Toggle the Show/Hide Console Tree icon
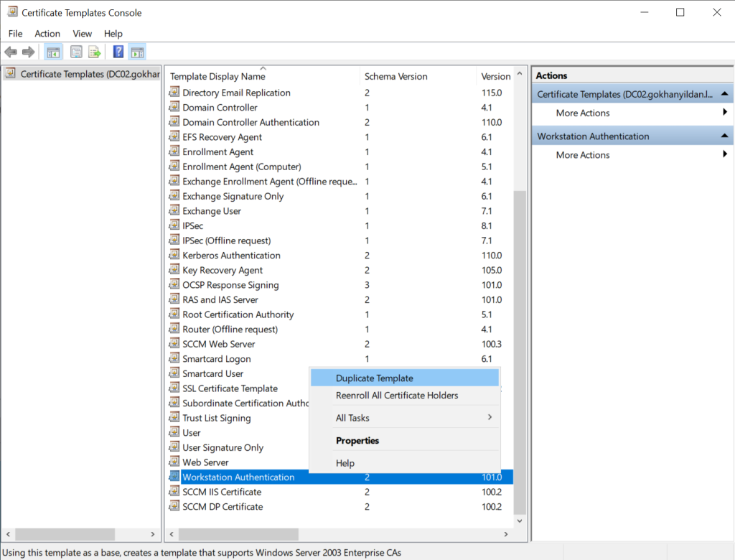The image size is (735, 560). tap(53, 52)
